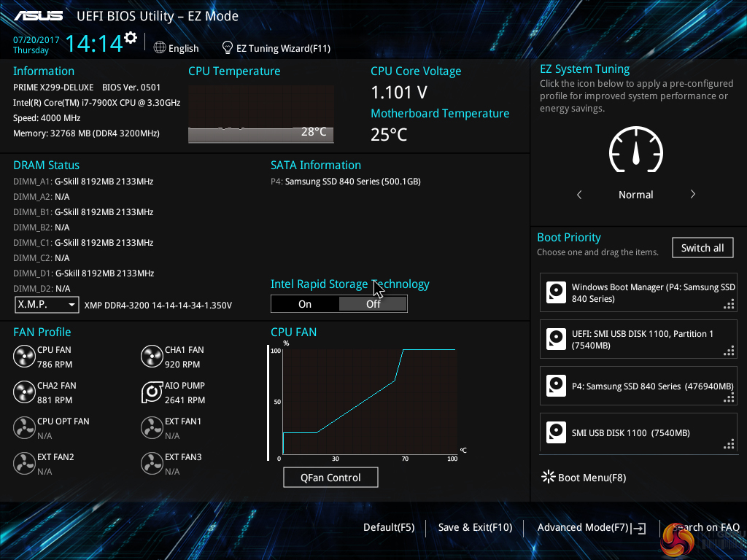Image resolution: width=747 pixels, height=560 pixels.
Task: Select UEFI: SMI USB DISK 1100 Partition 1 entry
Action: pos(638,339)
